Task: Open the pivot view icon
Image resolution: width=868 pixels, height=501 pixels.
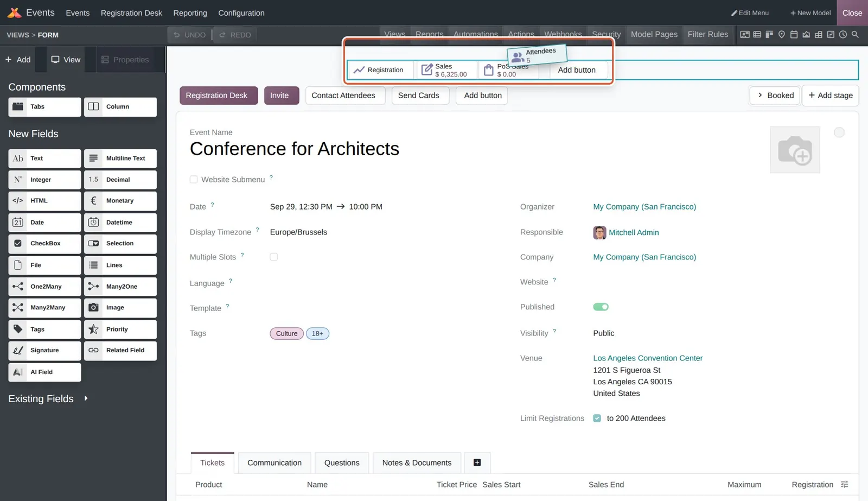Action: pyautogui.click(x=819, y=34)
